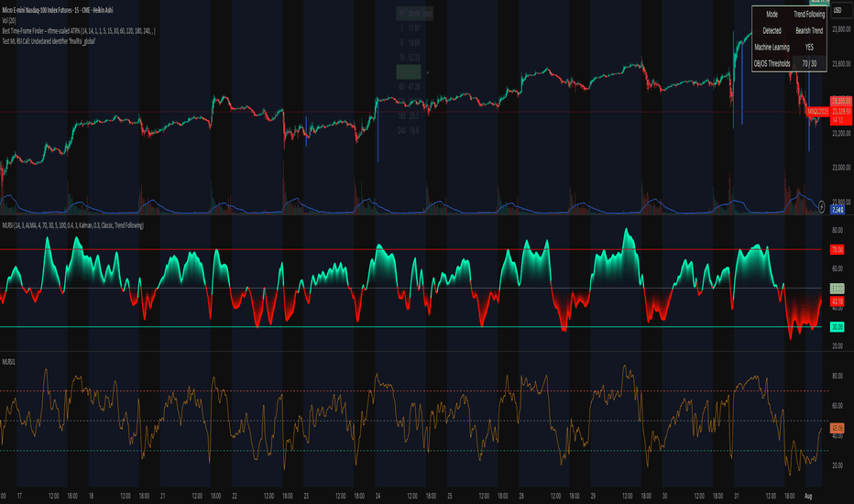Click the blue 7.34K volume value label
Image resolution: width=854 pixels, height=504 pixels.
(838, 210)
